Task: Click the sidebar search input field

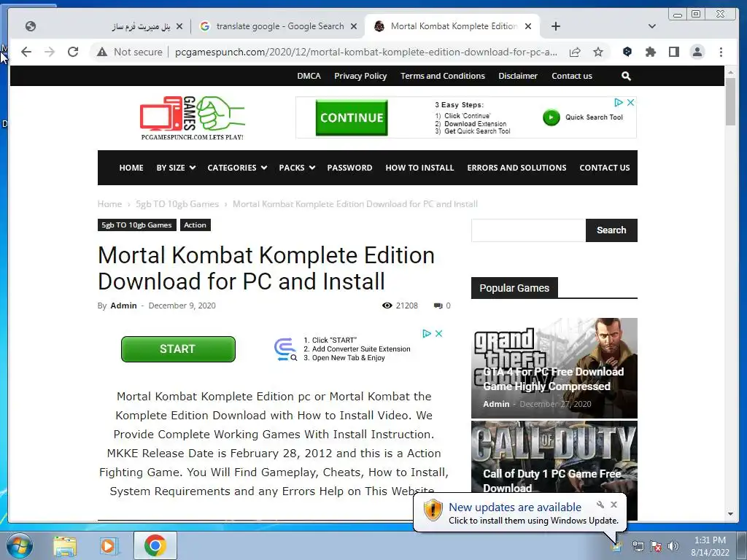Action: click(528, 230)
